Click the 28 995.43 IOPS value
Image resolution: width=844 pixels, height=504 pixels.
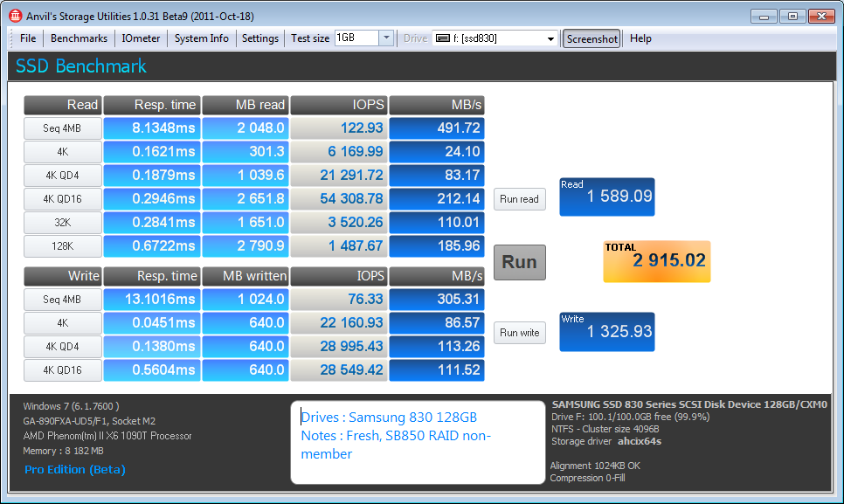coord(339,347)
